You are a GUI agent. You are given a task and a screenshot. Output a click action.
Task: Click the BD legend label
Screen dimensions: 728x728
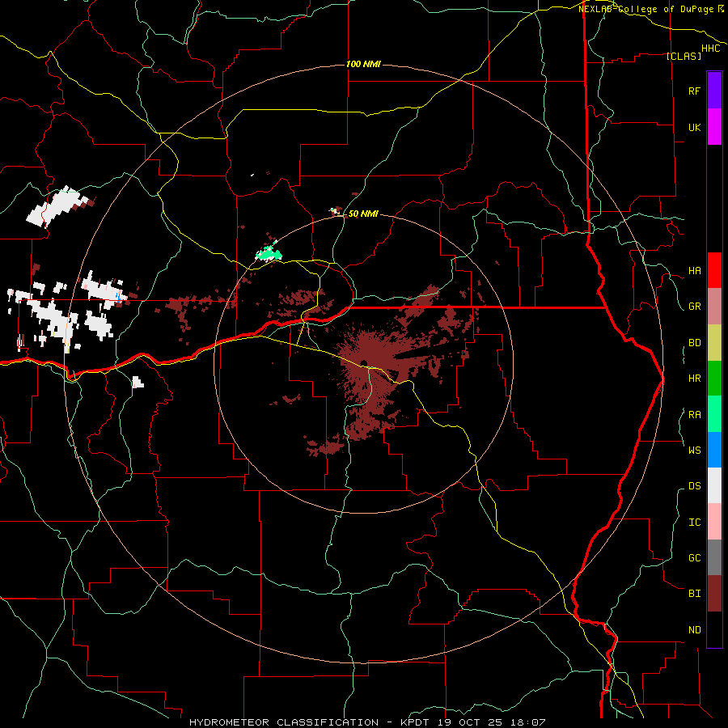694,343
